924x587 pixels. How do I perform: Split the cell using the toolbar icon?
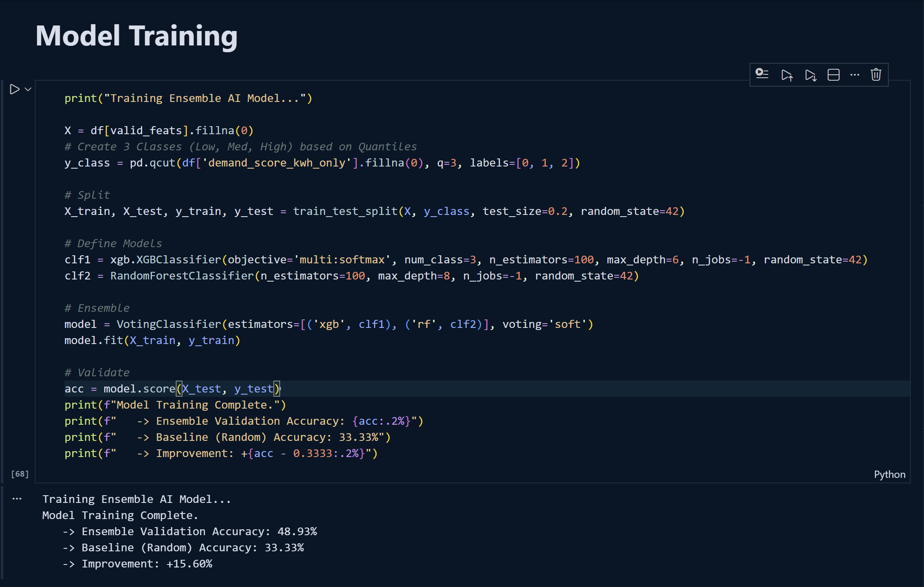pos(833,75)
